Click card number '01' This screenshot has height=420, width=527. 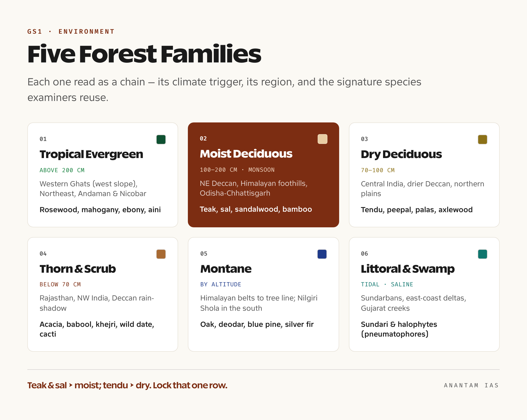pos(43,139)
